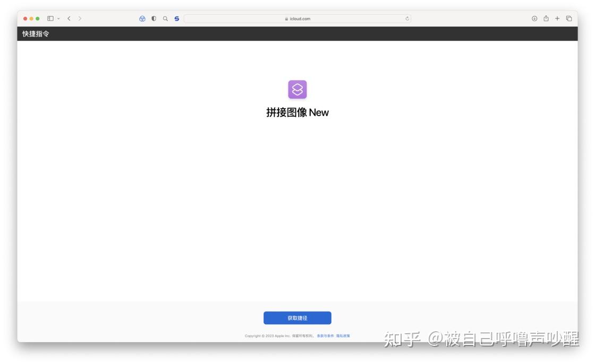Open the Share icon

546,18
